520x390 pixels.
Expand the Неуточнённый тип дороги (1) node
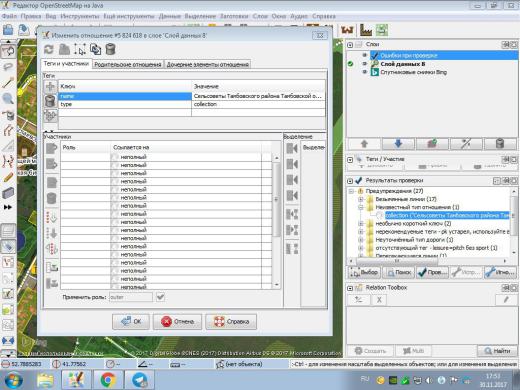click(x=360, y=240)
